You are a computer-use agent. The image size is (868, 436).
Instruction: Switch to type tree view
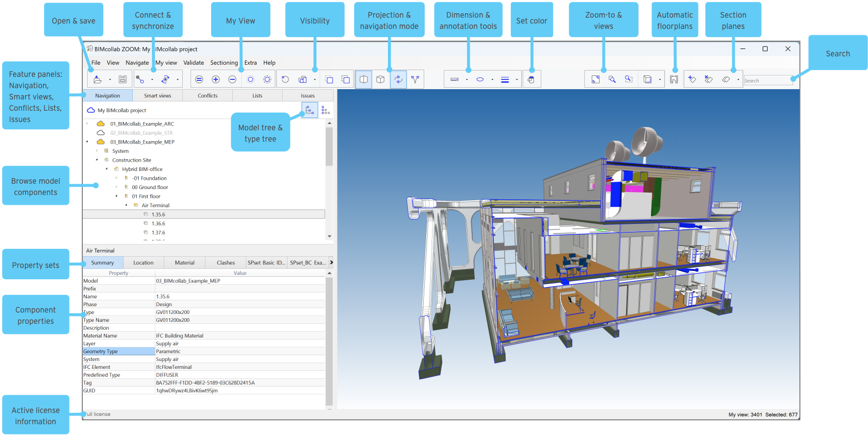coord(326,110)
